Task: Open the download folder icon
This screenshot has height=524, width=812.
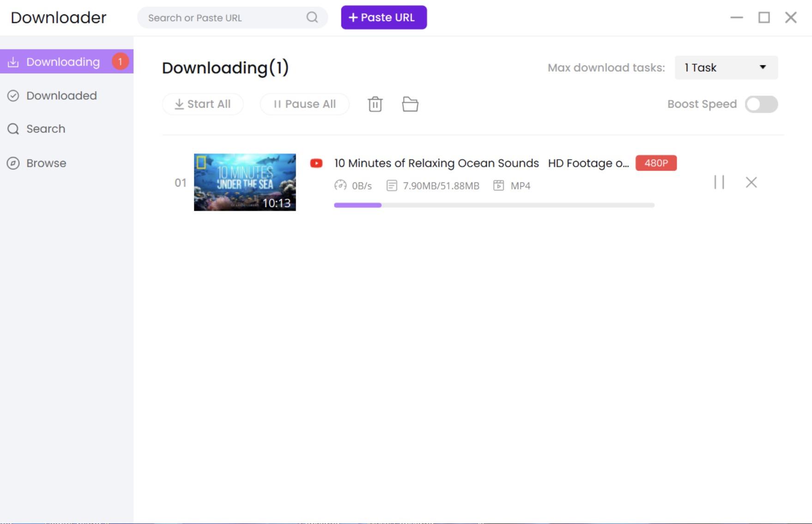Action: click(x=410, y=104)
